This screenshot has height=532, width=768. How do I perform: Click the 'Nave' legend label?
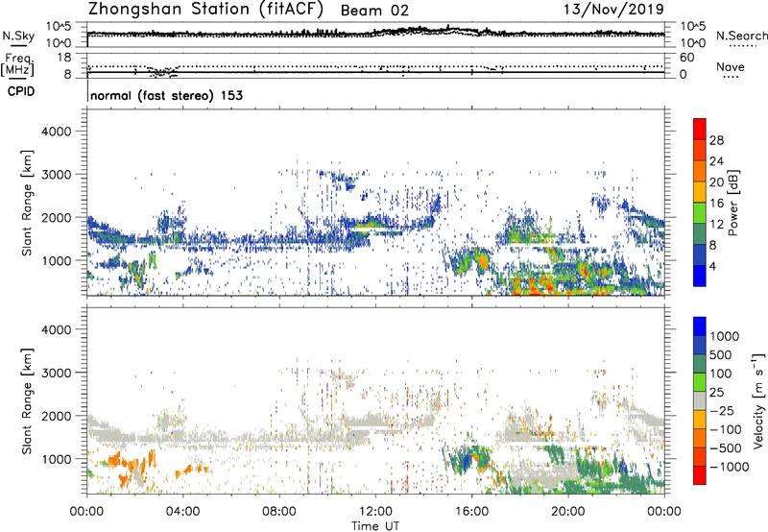[730, 66]
